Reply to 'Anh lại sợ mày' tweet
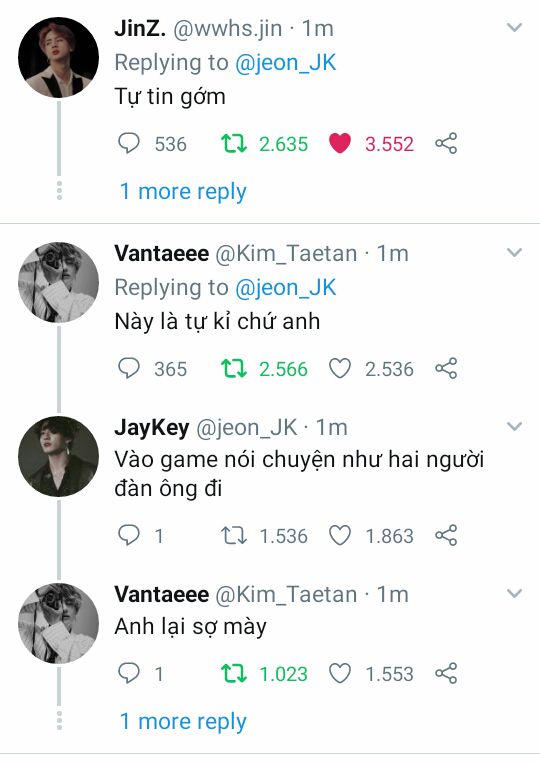The image size is (540, 763). pyautogui.click(x=129, y=673)
